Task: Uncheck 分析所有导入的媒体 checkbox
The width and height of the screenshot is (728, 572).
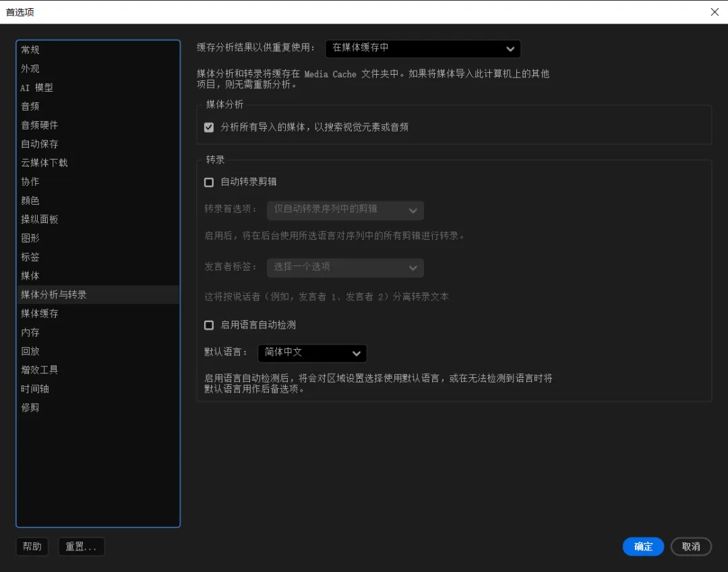Action: tap(209, 127)
